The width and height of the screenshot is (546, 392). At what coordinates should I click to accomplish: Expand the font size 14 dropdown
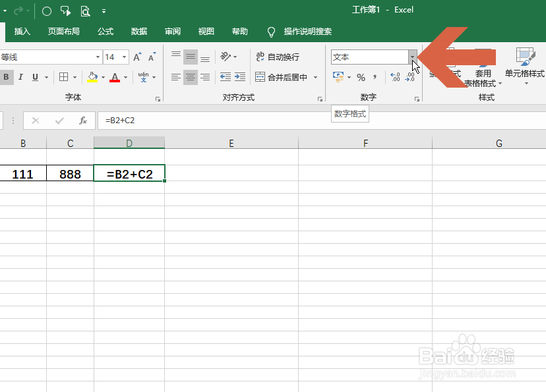pyautogui.click(x=125, y=57)
